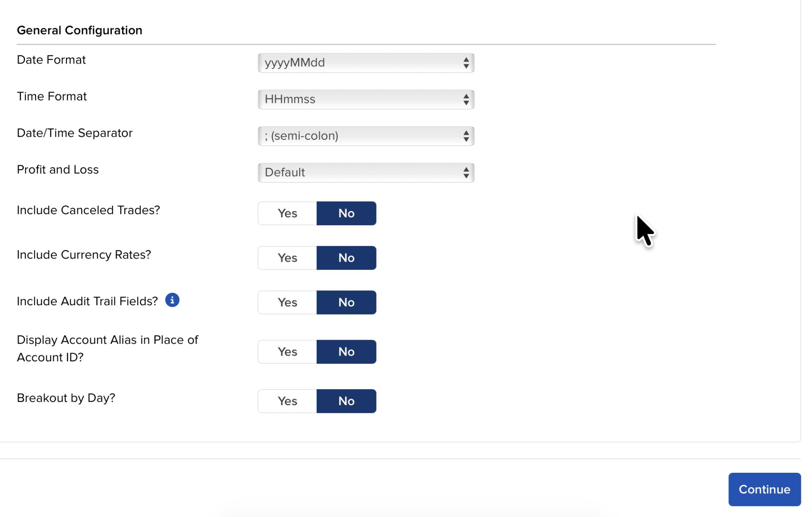The height and width of the screenshot is (517, 812).
Task: Open the Profit and Loss dropdown
Action: pos(365,172)
